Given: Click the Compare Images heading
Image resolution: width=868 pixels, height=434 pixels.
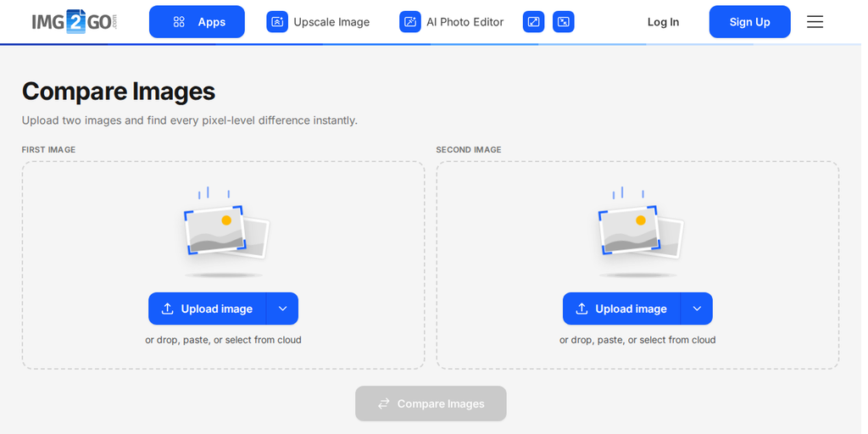Looking at the screenshot, I should tap(120, 92).
